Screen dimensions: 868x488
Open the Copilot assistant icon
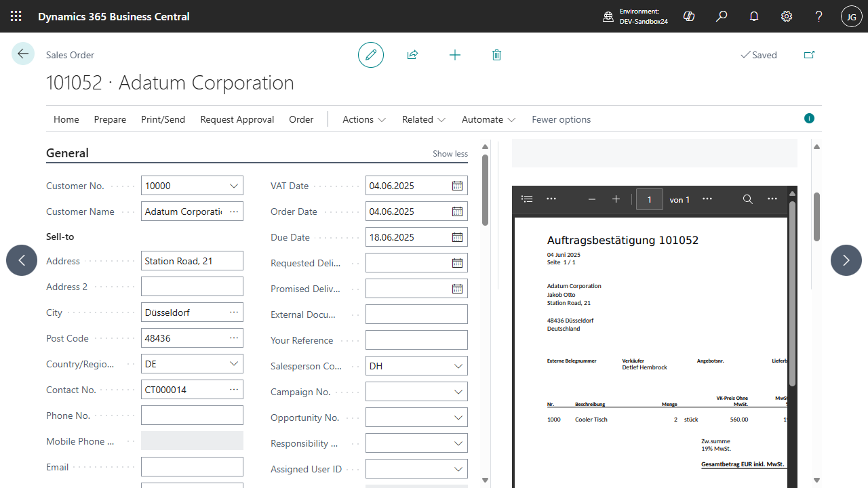[x=688, y=16]
